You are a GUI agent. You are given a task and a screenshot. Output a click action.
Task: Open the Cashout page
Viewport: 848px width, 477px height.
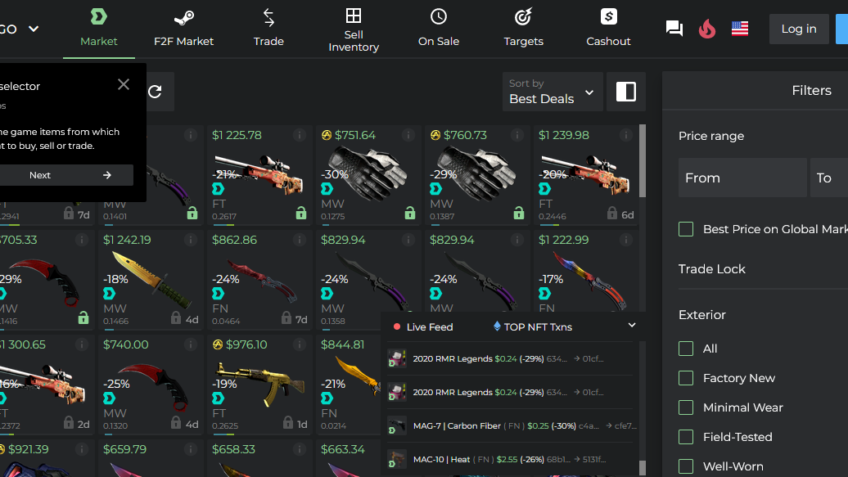click(608, 29)
